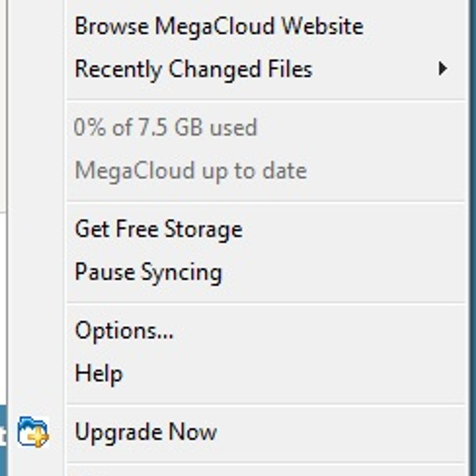Click the MegaCloud up to date status

191,171
